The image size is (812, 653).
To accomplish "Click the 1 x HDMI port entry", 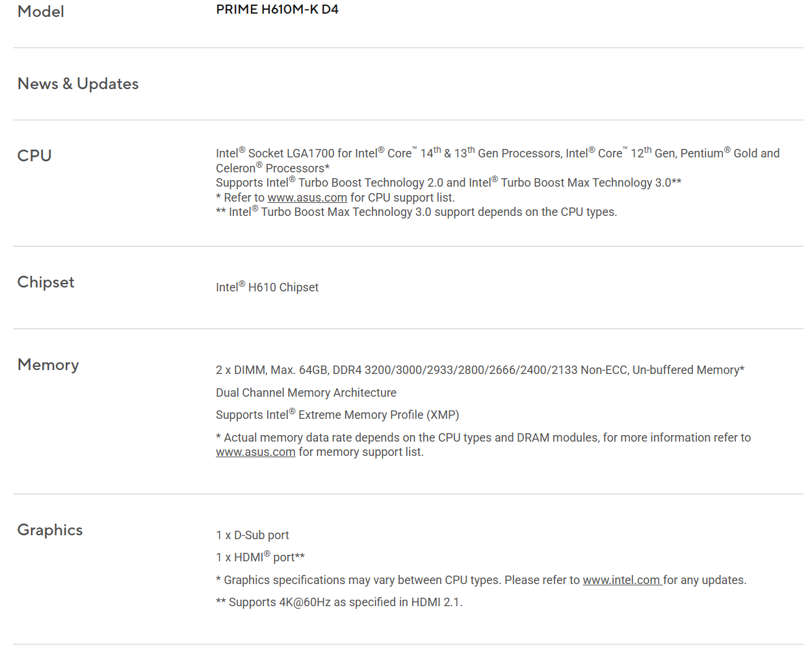I will pyautogui.click(x=260, y=557).
